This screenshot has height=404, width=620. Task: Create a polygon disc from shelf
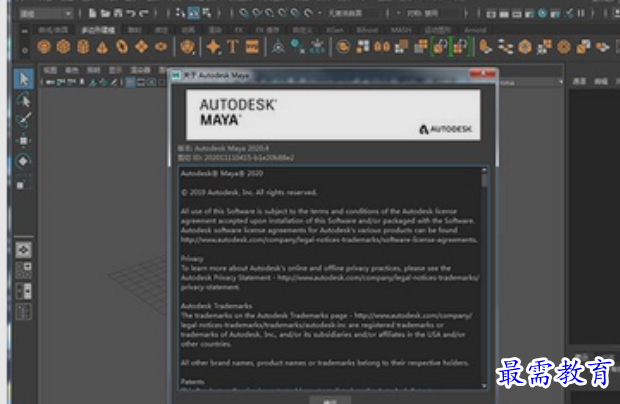point(161,47)
